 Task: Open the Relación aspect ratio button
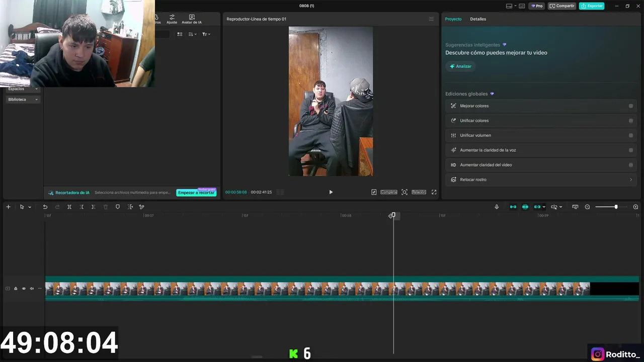419,192
